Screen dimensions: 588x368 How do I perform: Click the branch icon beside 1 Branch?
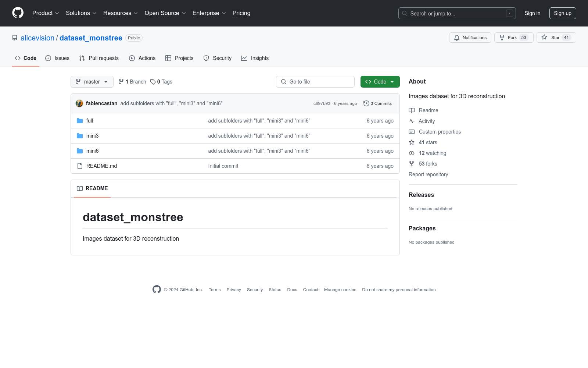121,82
